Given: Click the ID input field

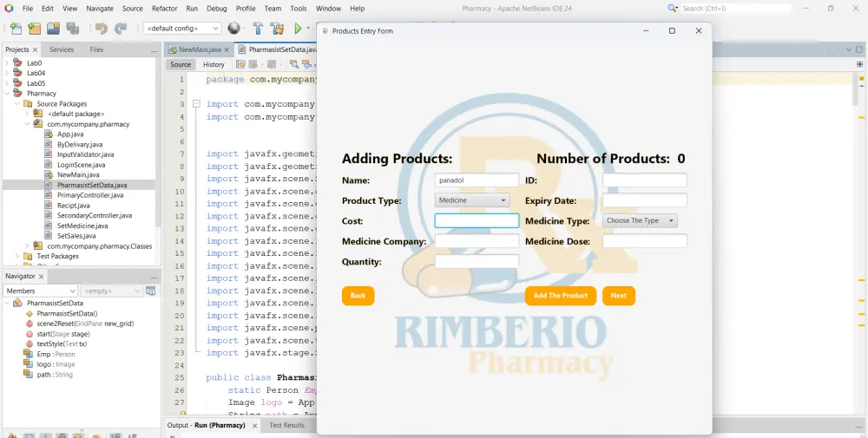Looking at the screenshot, I should [645, 180].
